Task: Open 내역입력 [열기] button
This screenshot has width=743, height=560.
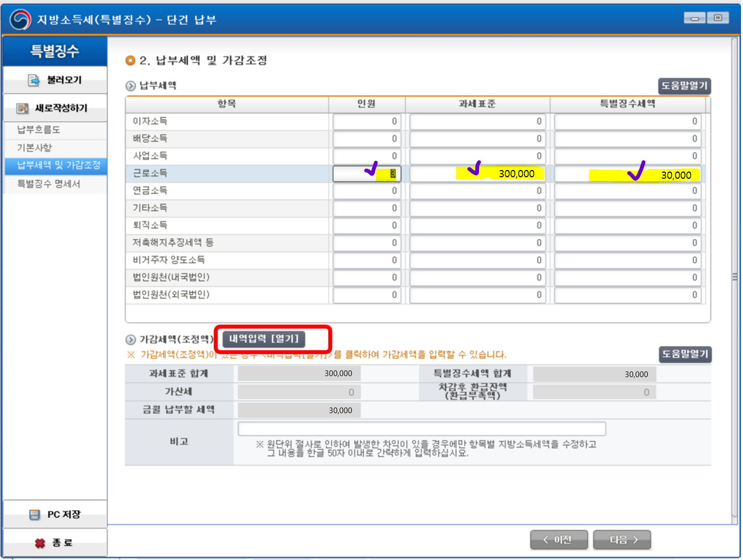Action: click(264, 339)
